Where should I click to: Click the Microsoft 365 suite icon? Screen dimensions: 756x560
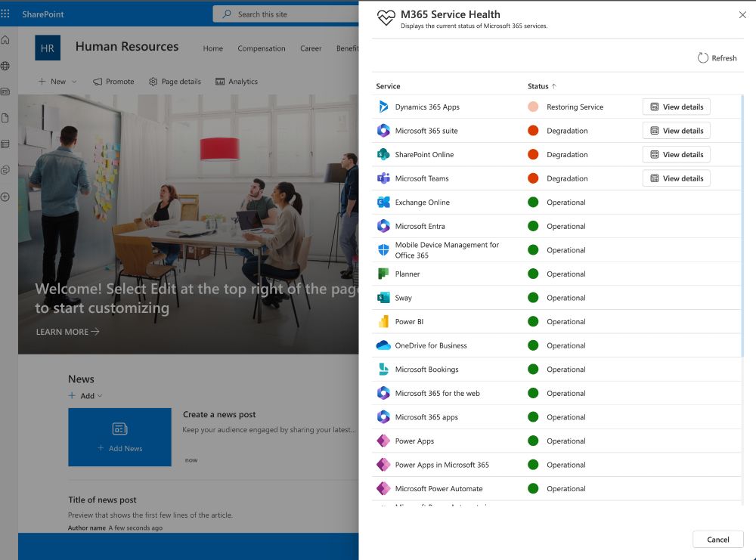coord(383,131)
